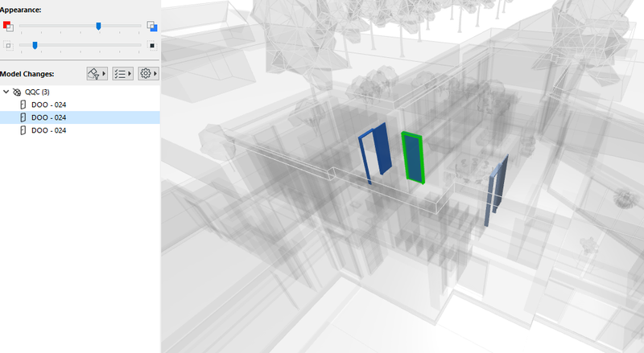Click the red overlay color icon

[8, 27]
